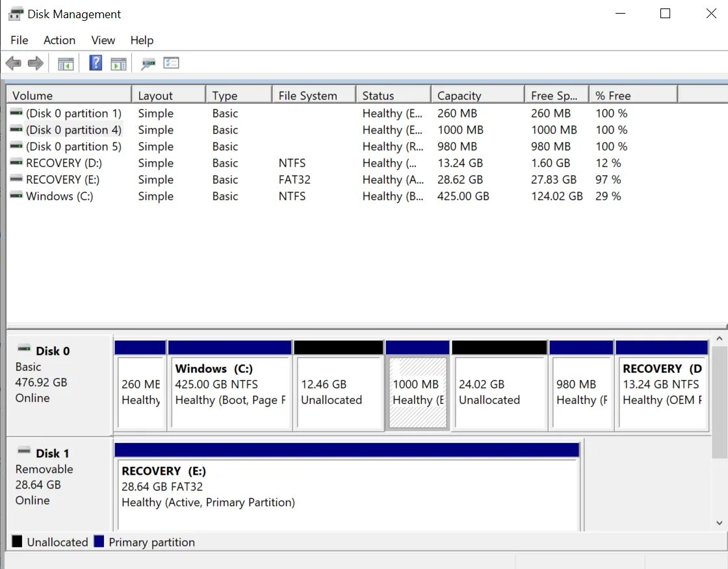Image resolution: width=728 pixels, height=569 pixels.
Task: Click the Properties checklist toolbar icon
Action: pos(172,62)
